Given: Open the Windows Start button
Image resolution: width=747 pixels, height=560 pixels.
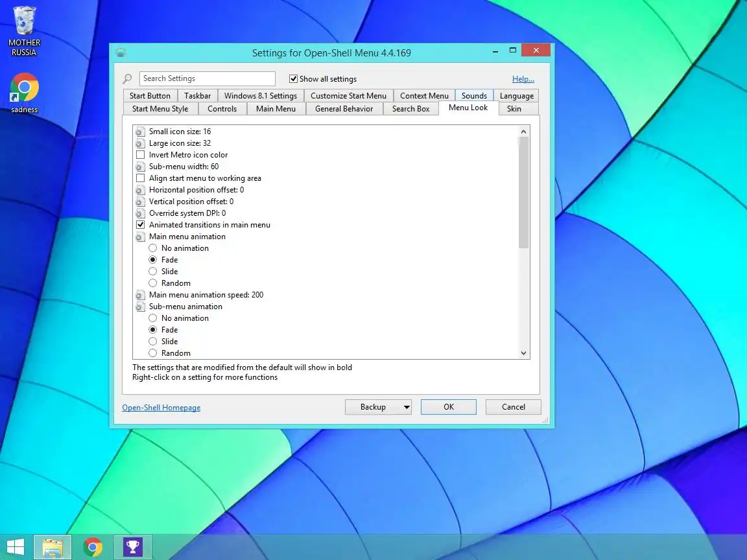Looking at the screenshot, I should coord(16,546).
